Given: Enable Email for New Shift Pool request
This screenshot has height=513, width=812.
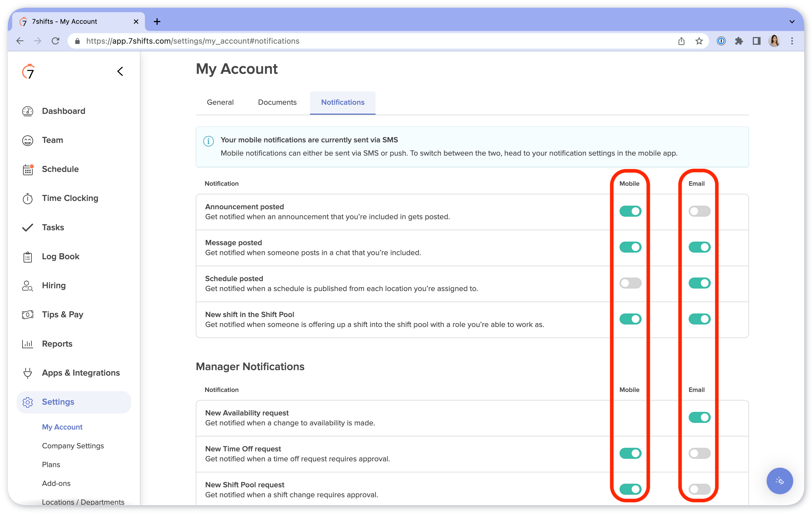Looking at the screenshot, I should [x=699, y=489].
